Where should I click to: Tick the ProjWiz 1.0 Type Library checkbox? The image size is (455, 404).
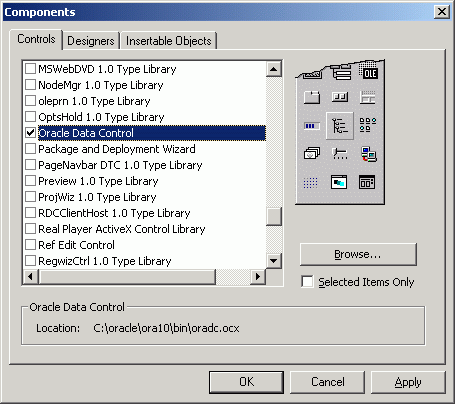point(30,197)
